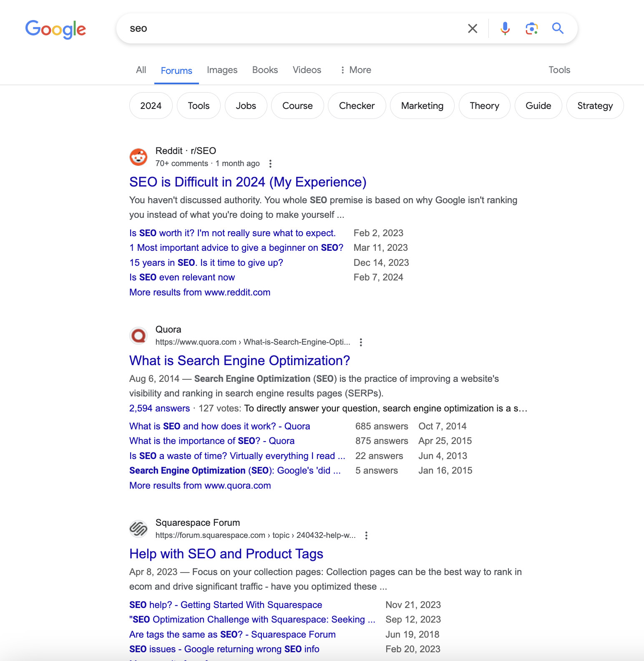
Task: Switch to the Videos tab
Action: pyautogui.click(x=307, y=70)
